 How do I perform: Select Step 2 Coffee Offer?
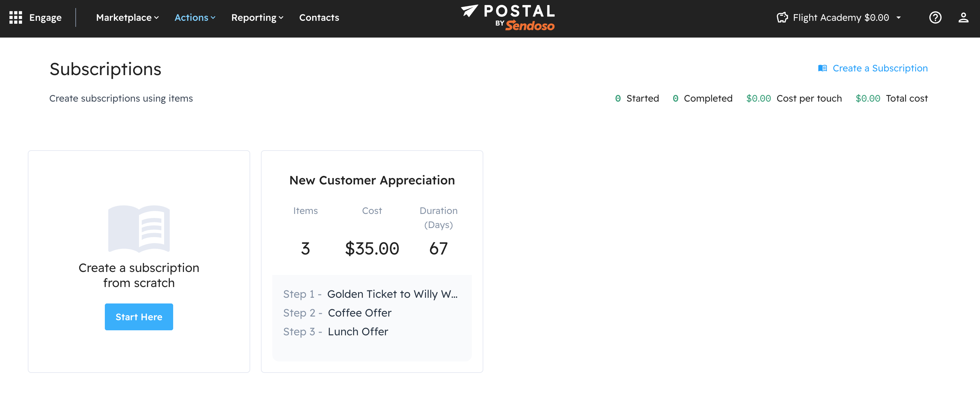point(359,313)
